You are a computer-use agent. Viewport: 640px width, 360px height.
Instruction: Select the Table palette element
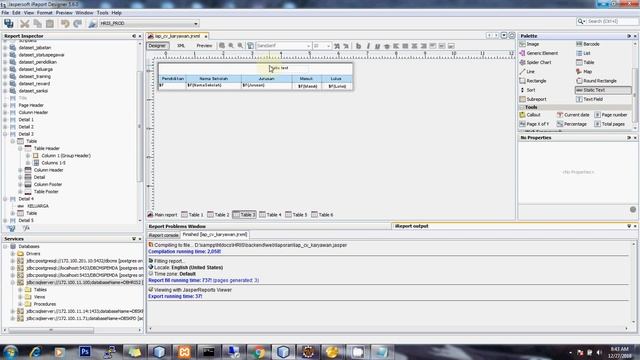(585, 62)
